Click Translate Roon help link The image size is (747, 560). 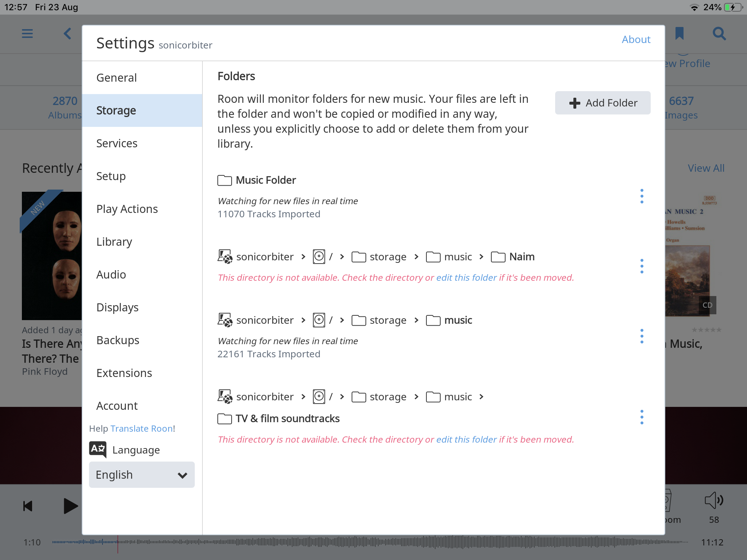[142, 428]
